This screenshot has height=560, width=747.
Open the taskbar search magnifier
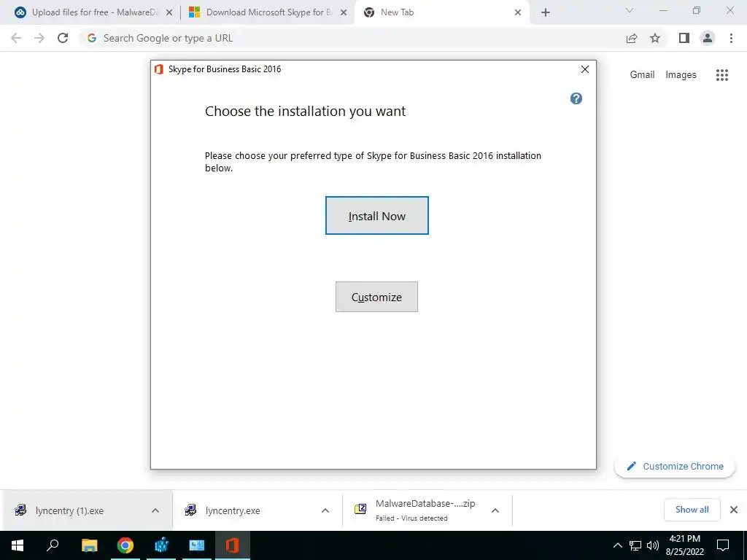(x=53, y=545)
